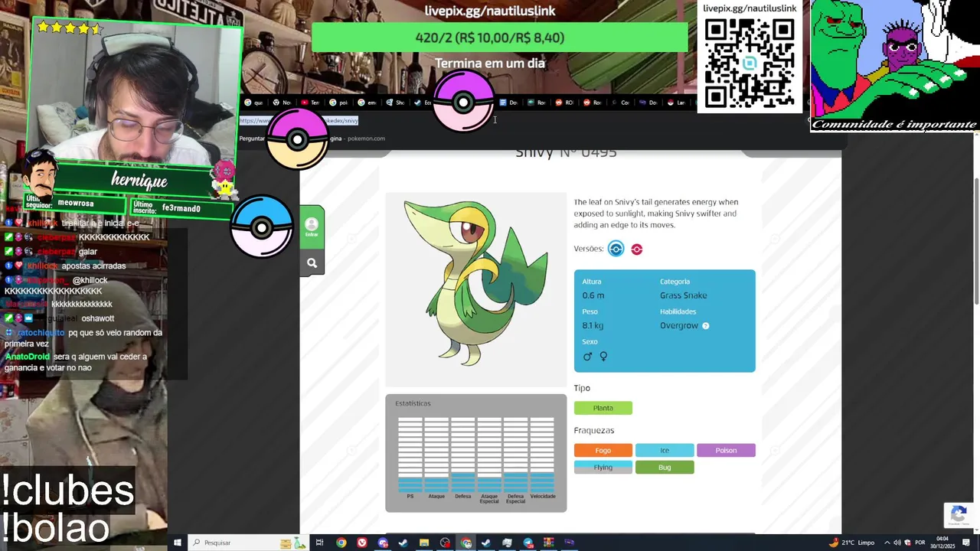Click the PS stat bar column
The image size is (980, 551).
410,454
